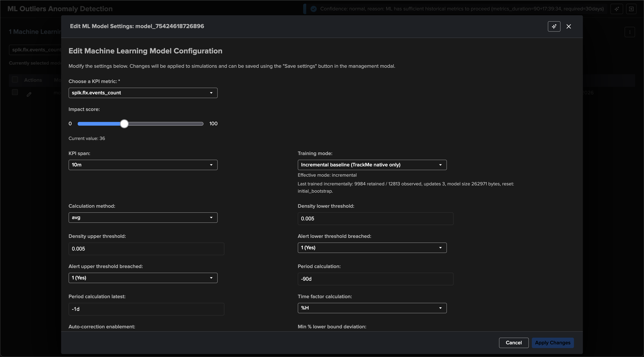This screenshot has height=357, width=644.
Task: Click the Edit Machine Learning Model Configuration heading
Action: [x=146, y=51]
